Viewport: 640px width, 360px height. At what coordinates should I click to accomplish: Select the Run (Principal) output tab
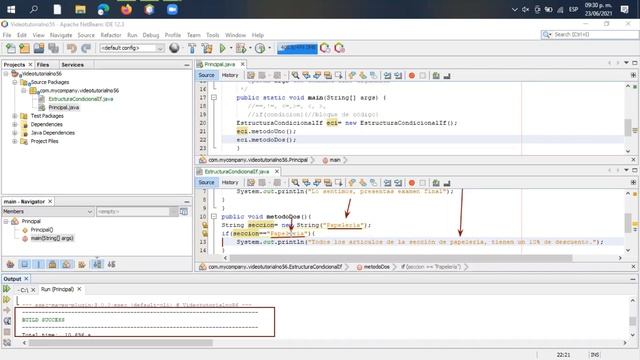[58, 289]
